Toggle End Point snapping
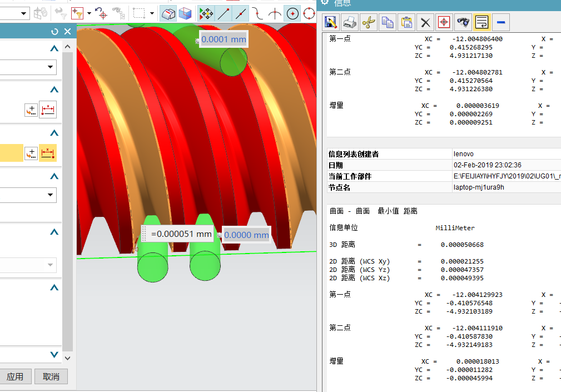Screen dimensions: 561x392 point(224,13)
